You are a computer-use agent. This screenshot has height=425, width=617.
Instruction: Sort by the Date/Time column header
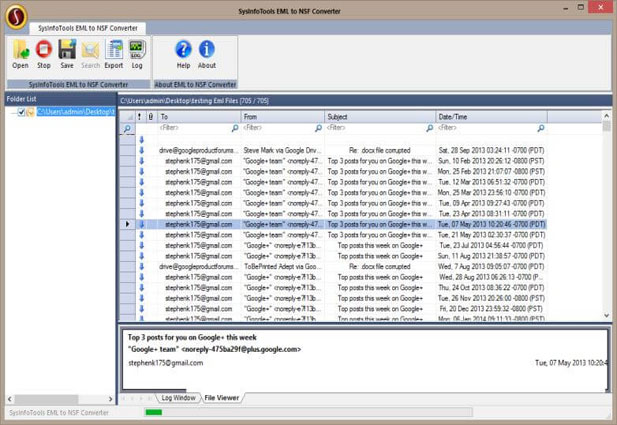pyautogui.click(x=491, y=116)
